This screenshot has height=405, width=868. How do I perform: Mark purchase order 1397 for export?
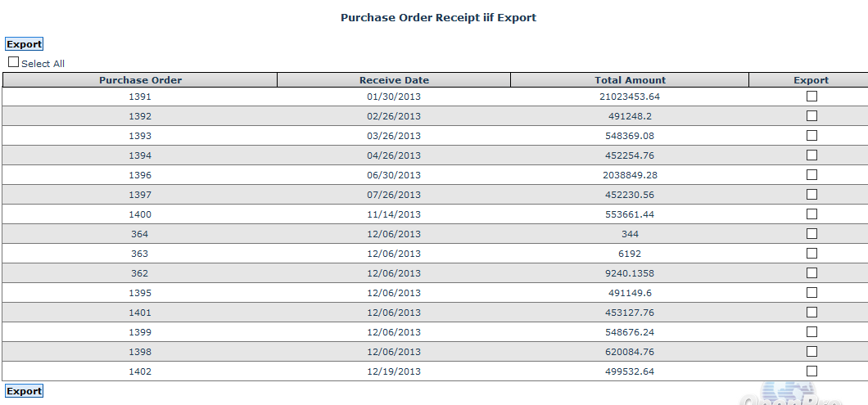click(x=811, y=195)
